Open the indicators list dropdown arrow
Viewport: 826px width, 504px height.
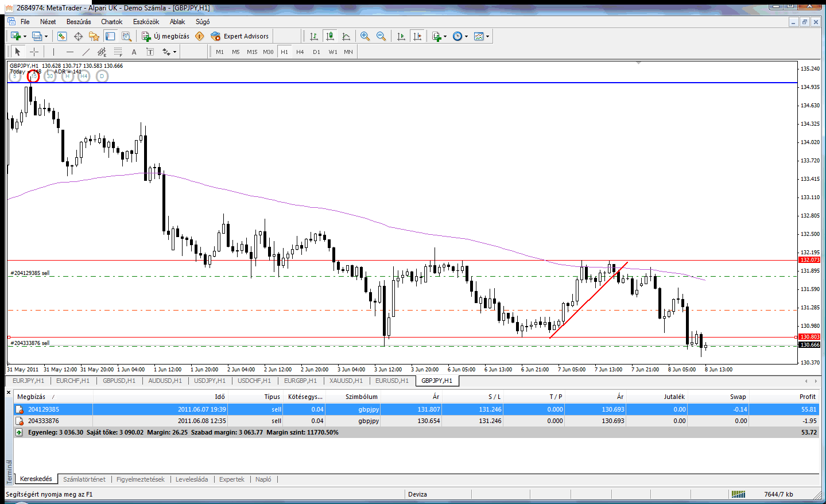445,36
